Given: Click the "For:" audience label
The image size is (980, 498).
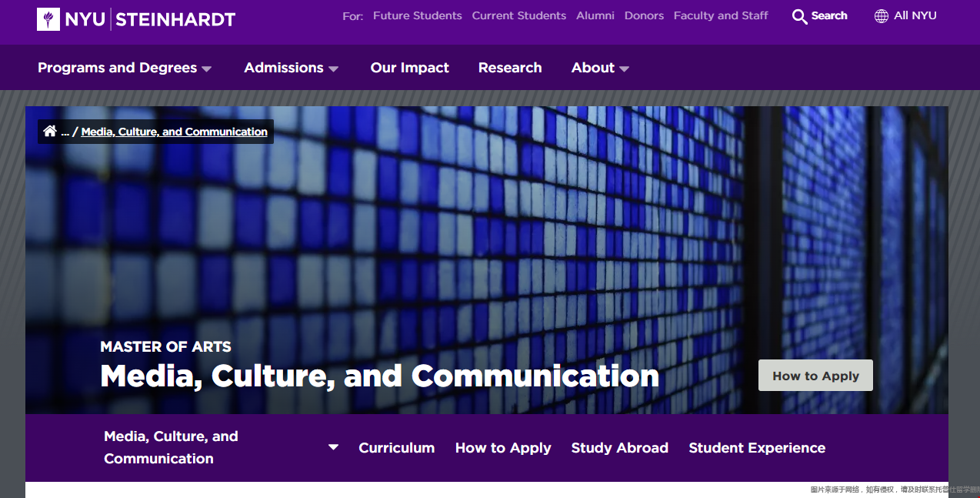Looking at the screenshot, I should 353,16.
